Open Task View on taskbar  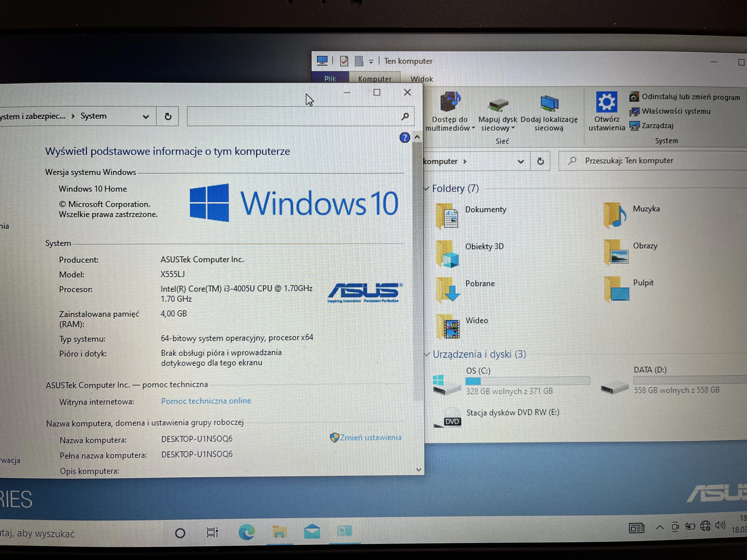tap(213, 532)
